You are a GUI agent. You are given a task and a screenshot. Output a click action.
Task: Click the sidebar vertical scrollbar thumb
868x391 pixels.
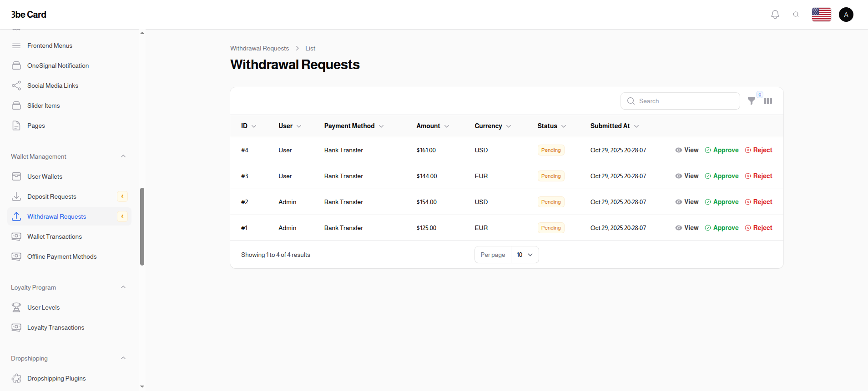pos(142,226)
